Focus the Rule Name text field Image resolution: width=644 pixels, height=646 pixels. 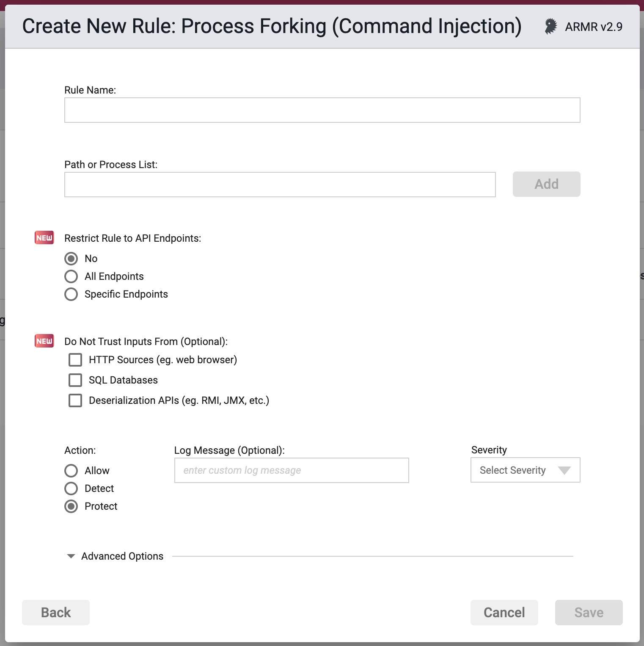[x=322, y=110]
